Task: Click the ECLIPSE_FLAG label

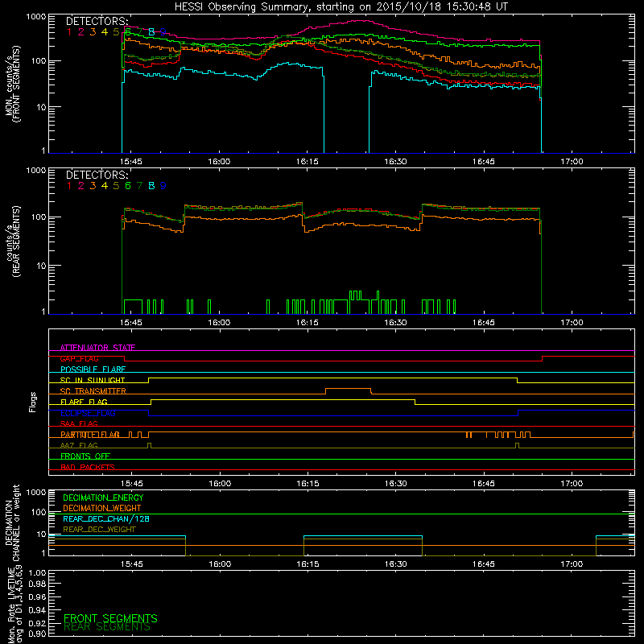Action: (x=88, y=413)
